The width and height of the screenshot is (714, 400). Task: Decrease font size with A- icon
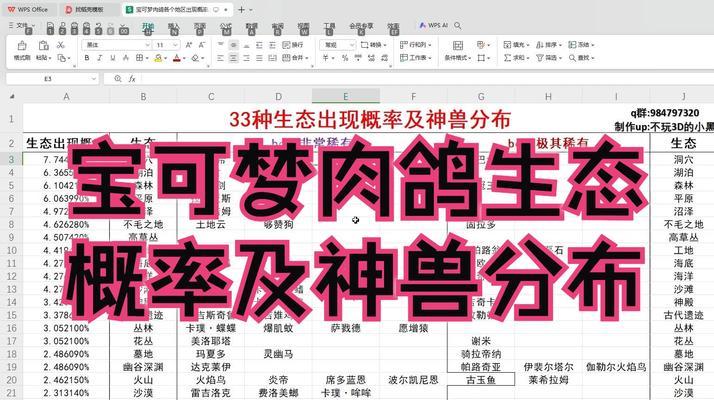click(x=202, y=45)
